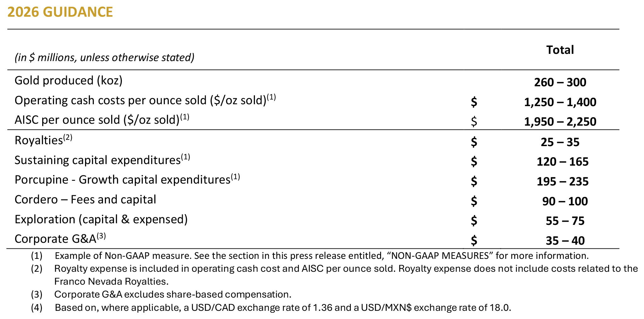This screenshot has height=319, width=644.
Task: Select the "Gold produced (koz)" row label
Action: [68, 81]
